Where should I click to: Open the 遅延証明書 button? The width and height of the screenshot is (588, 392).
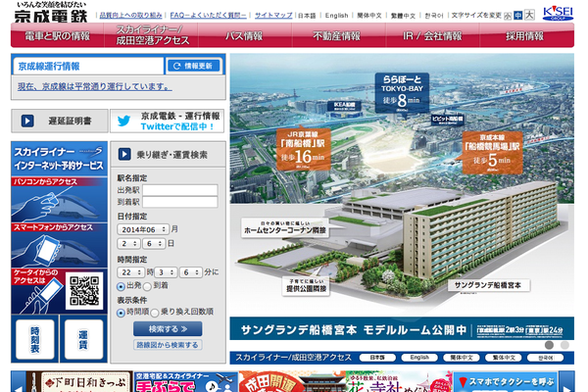pyautogui.click(x=60, y=121)
